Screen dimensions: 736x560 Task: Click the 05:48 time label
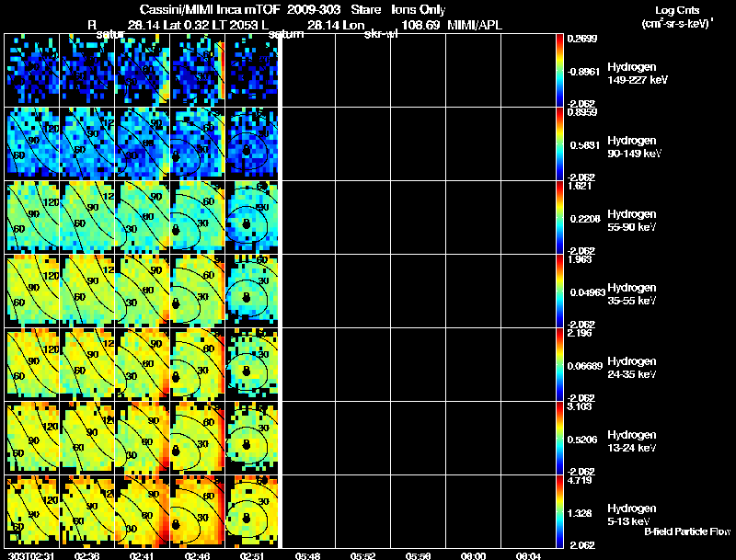pyautogui.click(x=307, y=556)
